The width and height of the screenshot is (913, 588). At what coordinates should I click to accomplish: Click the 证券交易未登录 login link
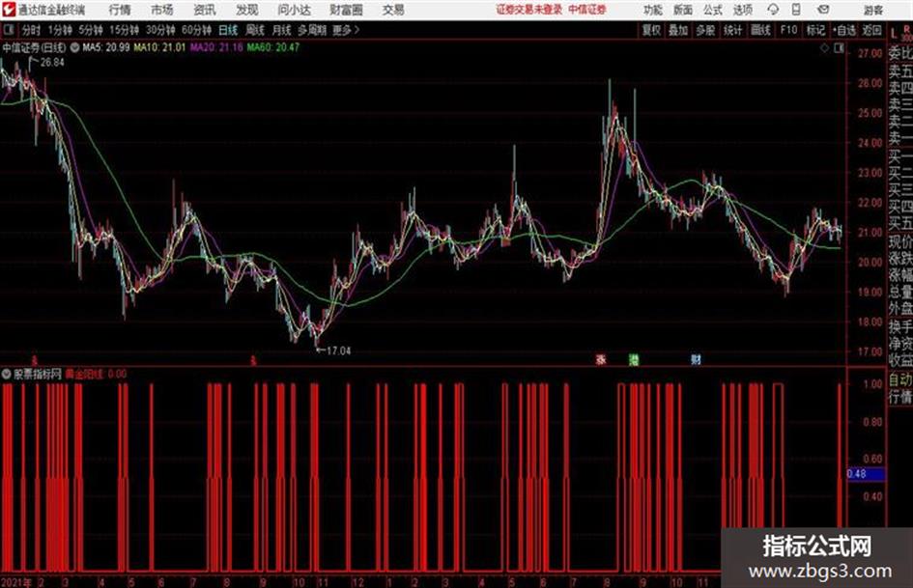coord(529,10)
